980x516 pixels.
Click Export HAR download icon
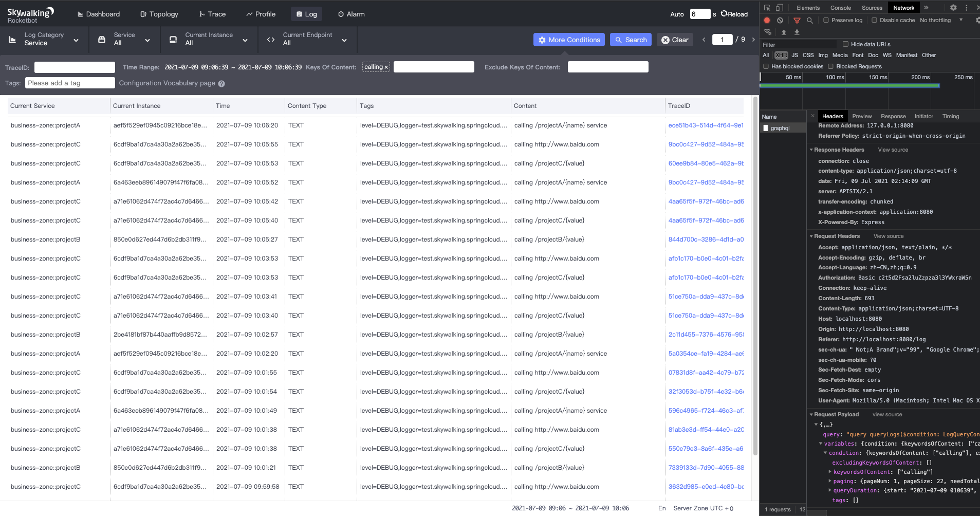click(x=797, y=32)
